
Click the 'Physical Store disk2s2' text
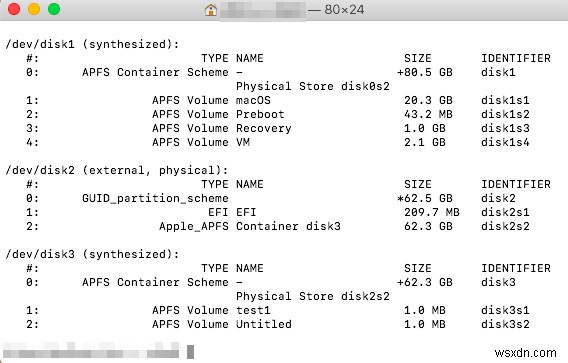tap(313, 296)
